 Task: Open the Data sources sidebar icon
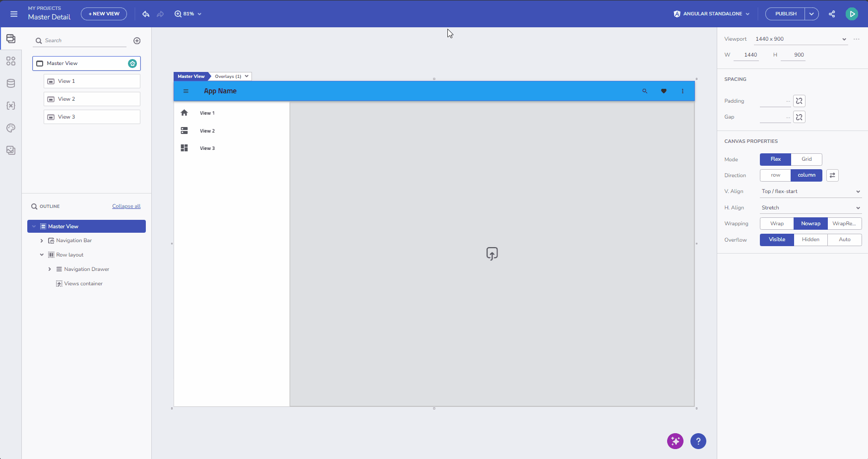pyautogui.click(x=11, y=83)
